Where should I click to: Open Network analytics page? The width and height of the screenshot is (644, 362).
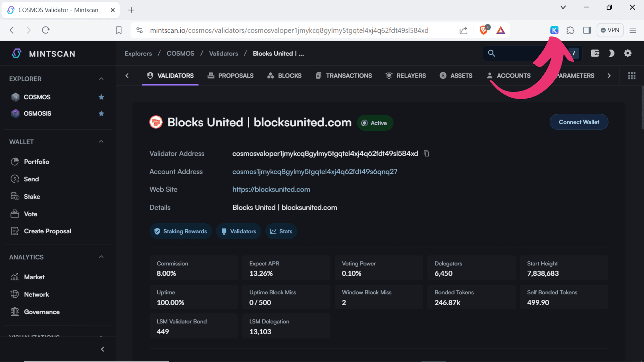tap(36, 295)
